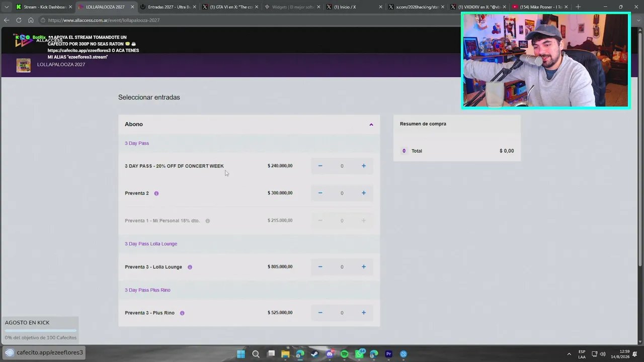Collapse the Abono section chevron
The height and width of the screenshot is (362, 644).
(371, 125)
